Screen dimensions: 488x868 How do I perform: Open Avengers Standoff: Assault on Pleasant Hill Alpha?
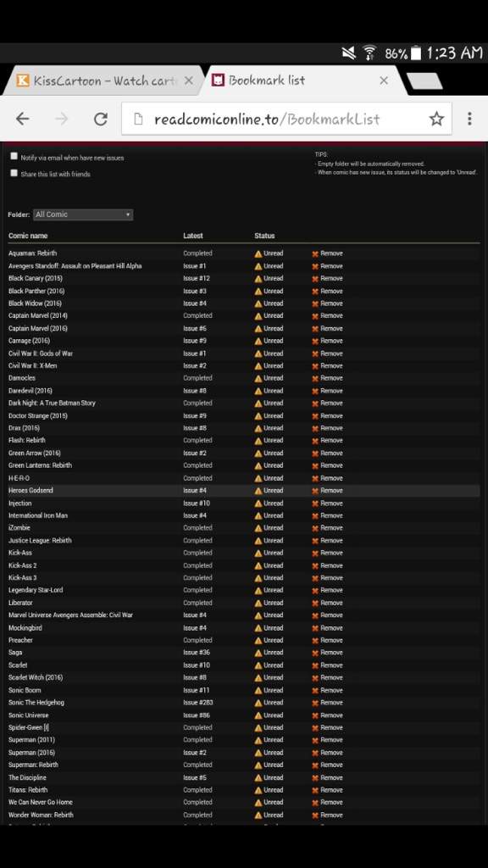pos(75,266)
